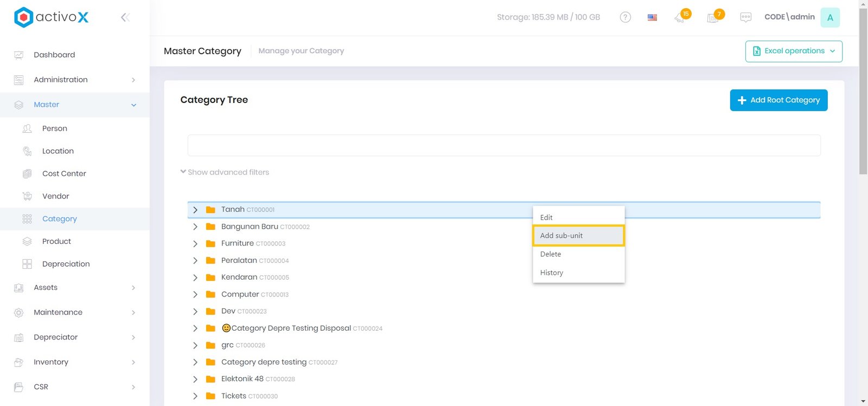Choose Delete in the context menu
The image size is (868, 406).
[551, 254]
